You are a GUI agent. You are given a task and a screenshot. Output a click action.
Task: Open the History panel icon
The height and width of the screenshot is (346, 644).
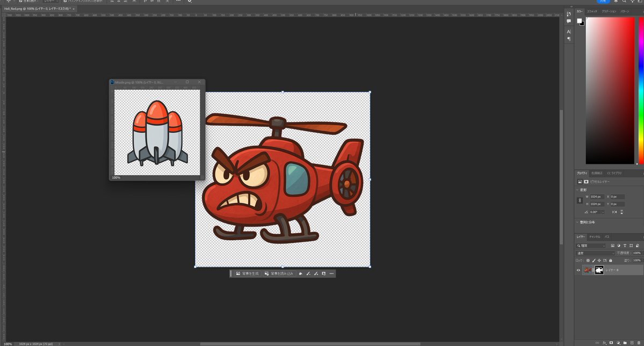pyautogui.click(x=568, y=13)
